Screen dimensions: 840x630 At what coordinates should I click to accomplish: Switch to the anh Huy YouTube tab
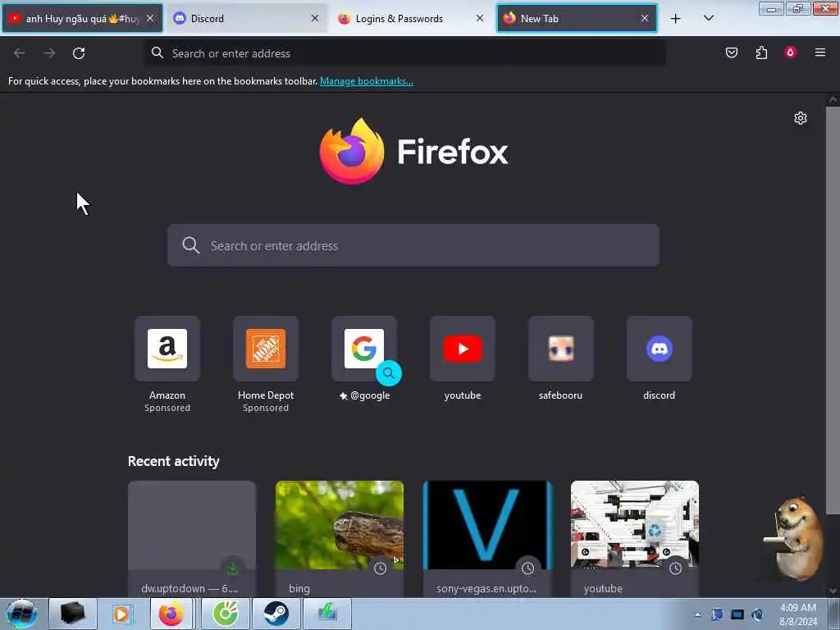(x=82, y=19)
